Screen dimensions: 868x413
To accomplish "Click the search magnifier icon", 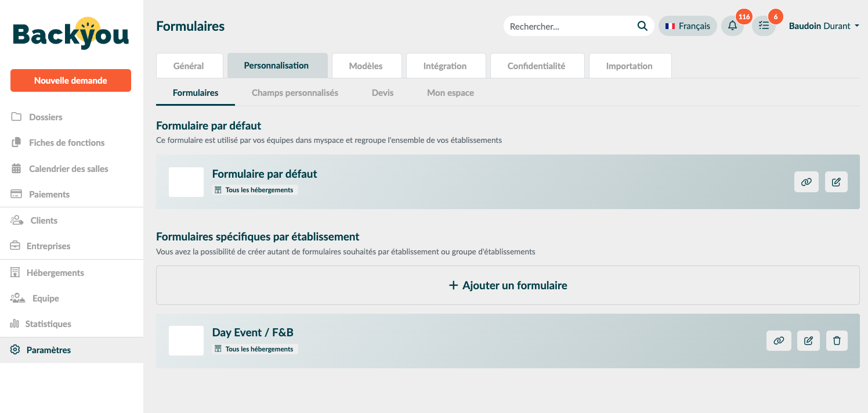I will 642,26.
